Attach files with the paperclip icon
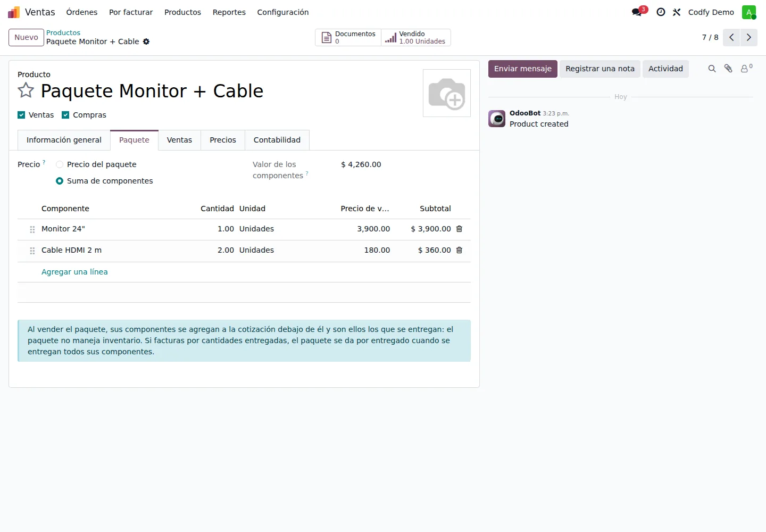The height and width of the screenshot is (532, 766). point(728,69)
